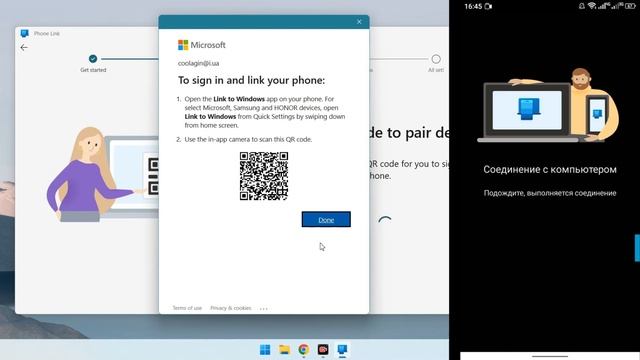Click the Microsoft logo in dialog
The width and height of the screenshot is (640, 360).
[202, 45]
